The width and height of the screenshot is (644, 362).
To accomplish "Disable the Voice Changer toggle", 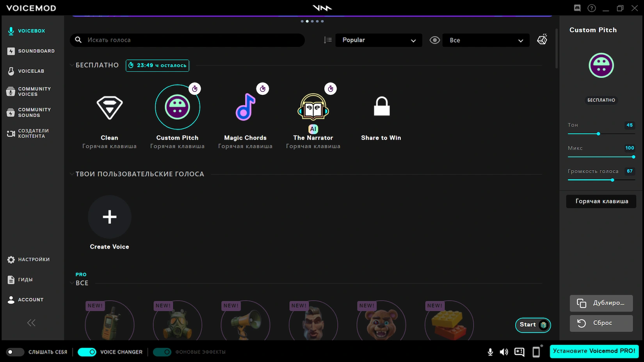I will click(x=87, y=352).
